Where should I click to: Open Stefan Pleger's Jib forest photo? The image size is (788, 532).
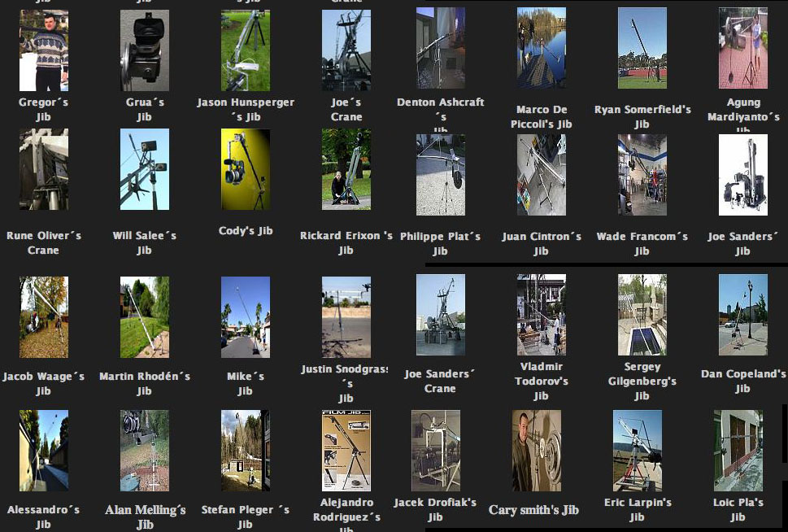[x=246, y=451]
